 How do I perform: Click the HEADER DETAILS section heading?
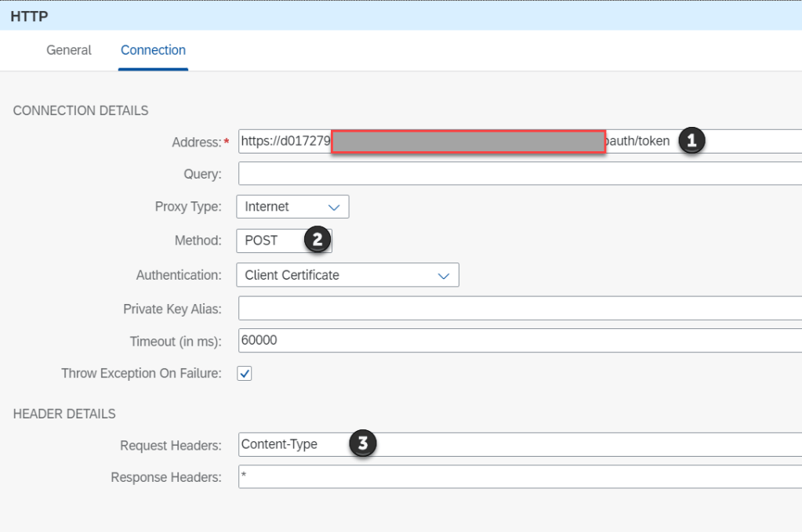(64, 414)
